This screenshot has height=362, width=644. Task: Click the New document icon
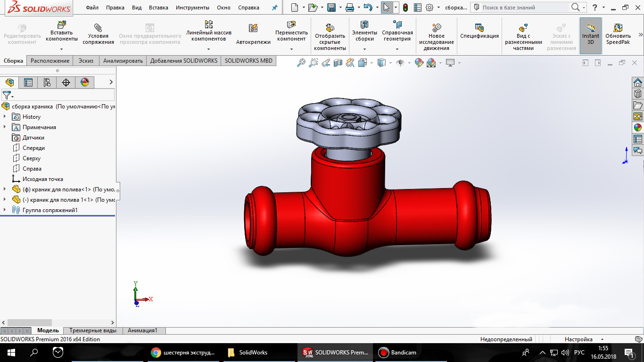point(295,8)
